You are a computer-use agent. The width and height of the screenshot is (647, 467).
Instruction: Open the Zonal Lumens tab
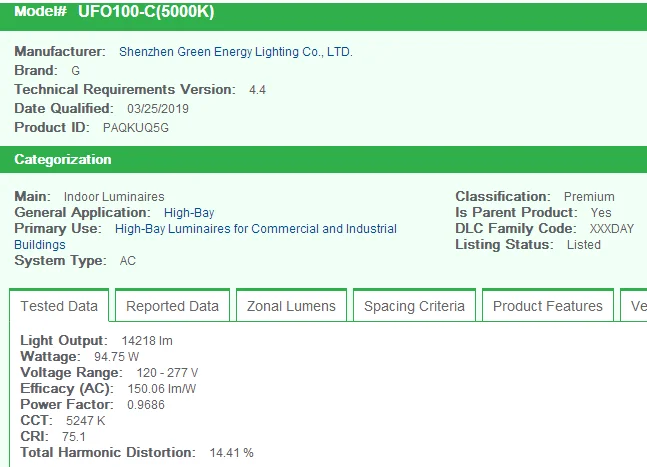pos(292,306)
